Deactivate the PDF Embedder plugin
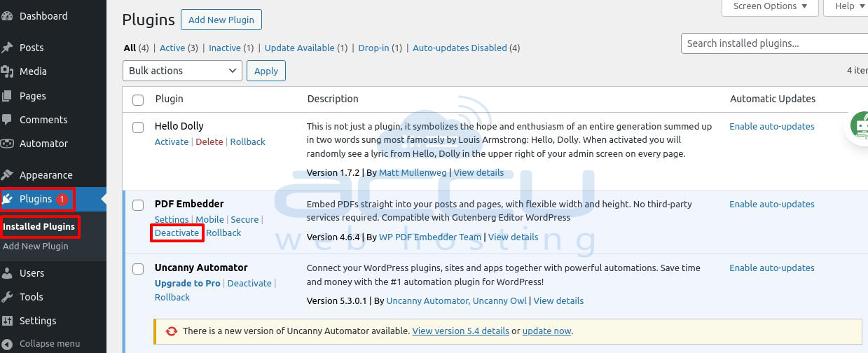This screenshot has width=868, height=353. coord(177,233)
